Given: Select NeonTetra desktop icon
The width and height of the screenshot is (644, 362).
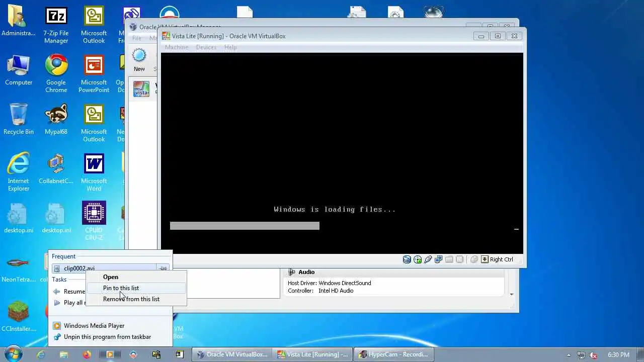Looking at the screenshot, I should [19, 269].
